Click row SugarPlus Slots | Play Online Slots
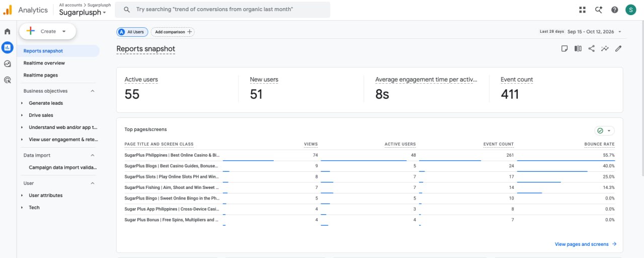Image resolution: width=644 pixels, height=258 pixels. coord(370,177)
